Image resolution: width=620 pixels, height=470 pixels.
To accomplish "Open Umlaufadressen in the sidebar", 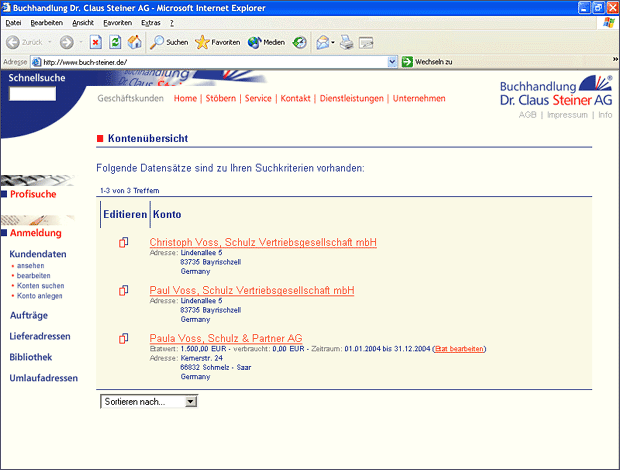I will [x=43, y=378].
